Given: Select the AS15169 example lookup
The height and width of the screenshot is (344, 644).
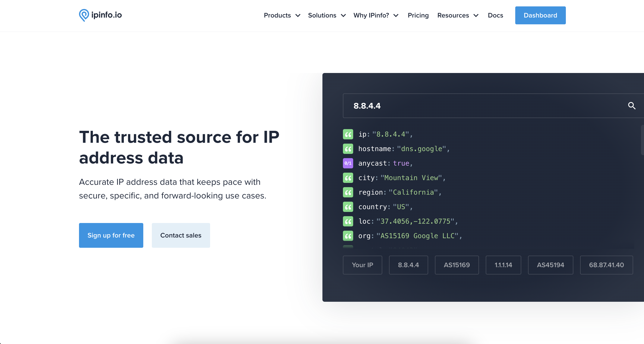Looking at the screenshot, I should (457, 265).
